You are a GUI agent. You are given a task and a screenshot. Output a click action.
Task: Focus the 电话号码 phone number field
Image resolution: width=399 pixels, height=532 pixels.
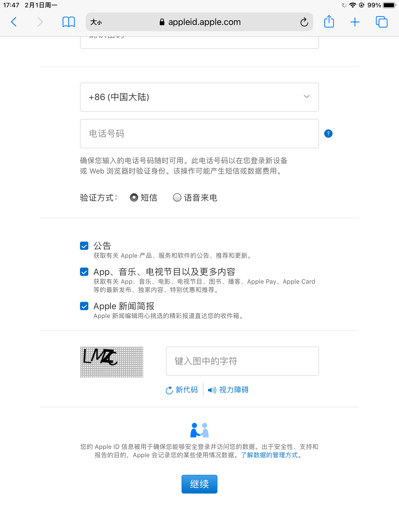point(199,134)
